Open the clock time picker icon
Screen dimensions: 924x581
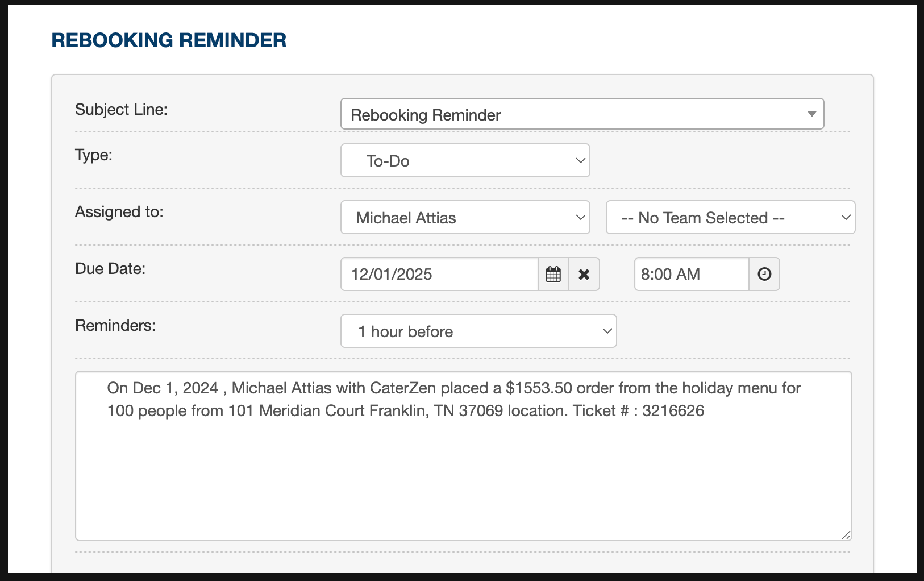tap(764, 275)
